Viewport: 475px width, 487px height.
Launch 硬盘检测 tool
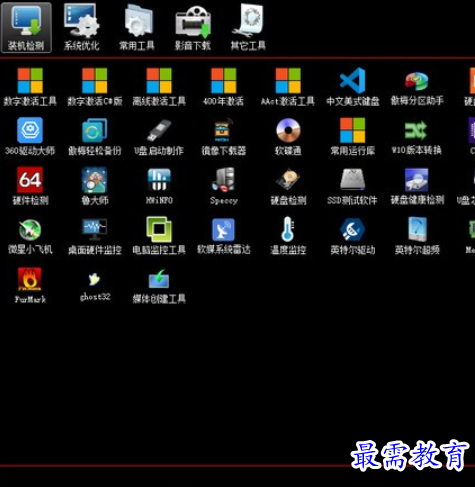[x=288, y=186]
